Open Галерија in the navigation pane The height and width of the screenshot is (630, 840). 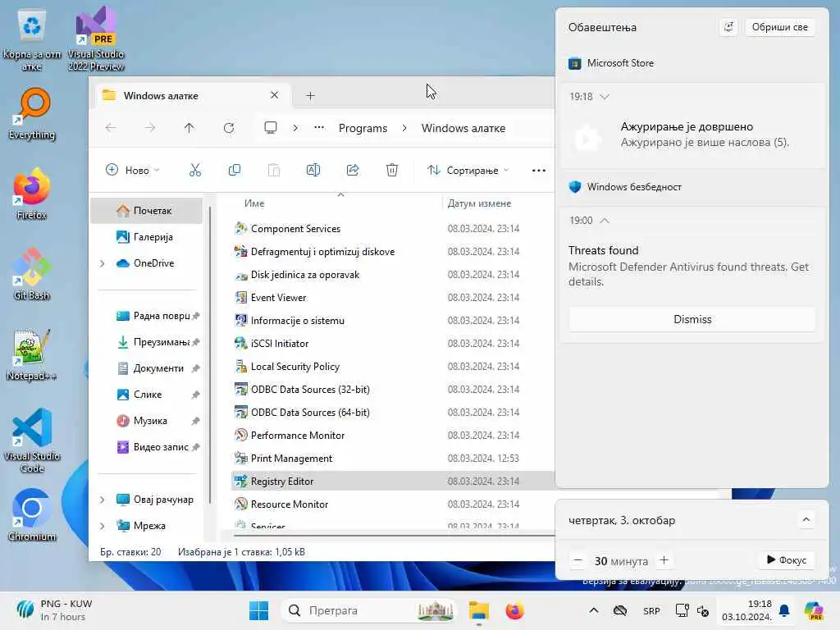pos(146,237)
